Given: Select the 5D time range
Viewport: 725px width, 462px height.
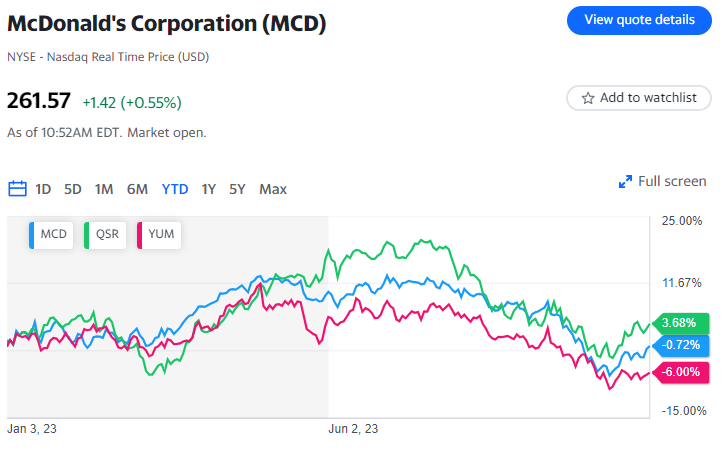Looking at the screenshot, I should pyautogui.click(x=73, y=189).
